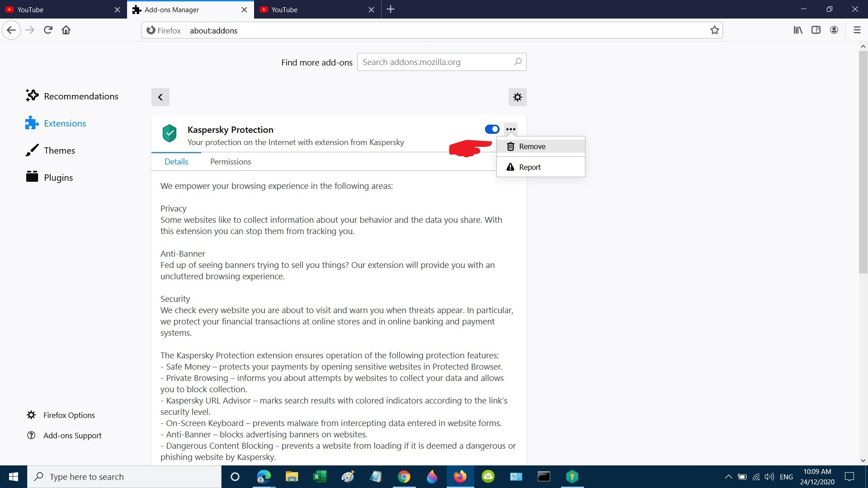The image size is (868, 488).
Task: Bookmark this page with the star icon
Action: pos(714,30)
